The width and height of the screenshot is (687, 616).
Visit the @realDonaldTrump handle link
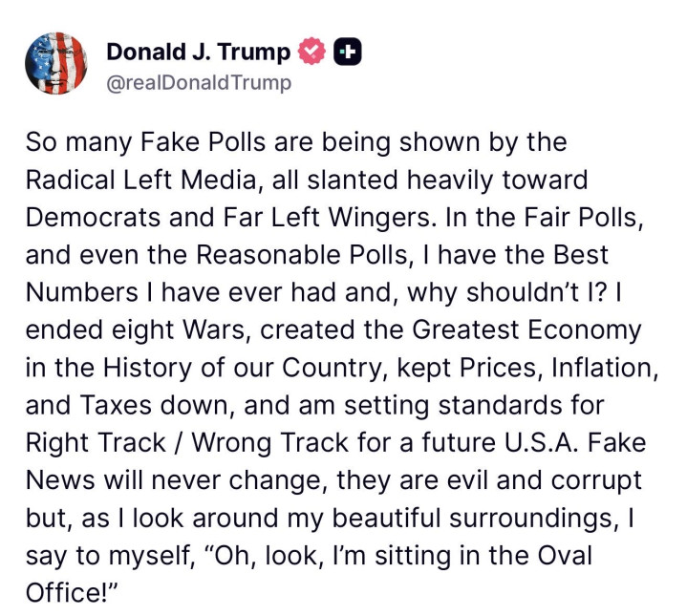[x=198, y=83]
